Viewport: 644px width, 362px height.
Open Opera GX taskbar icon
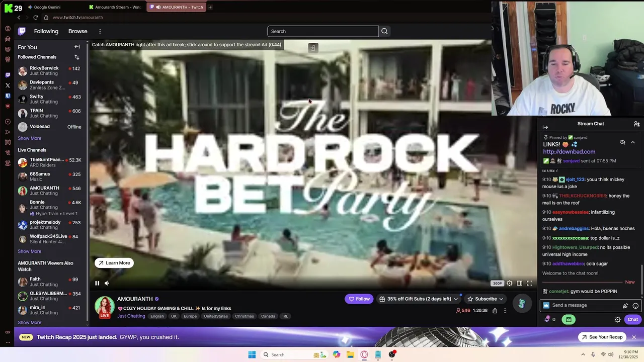click(364, 354)
